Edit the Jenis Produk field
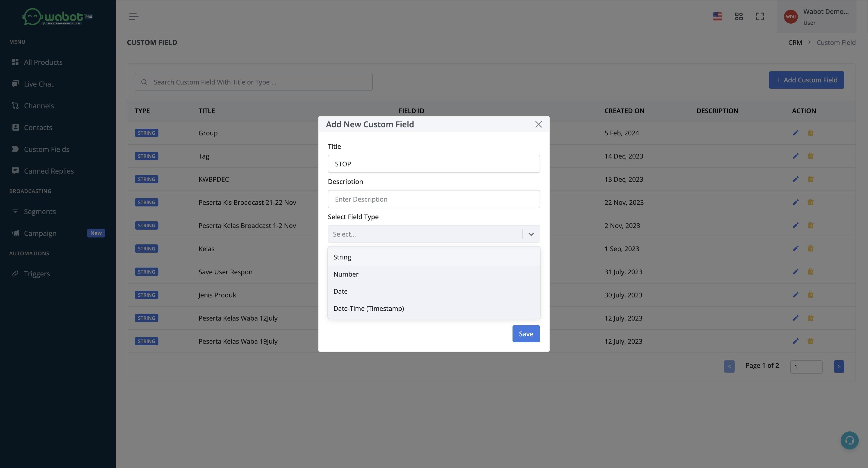The image size is (868, 468). tap(796, 295)
